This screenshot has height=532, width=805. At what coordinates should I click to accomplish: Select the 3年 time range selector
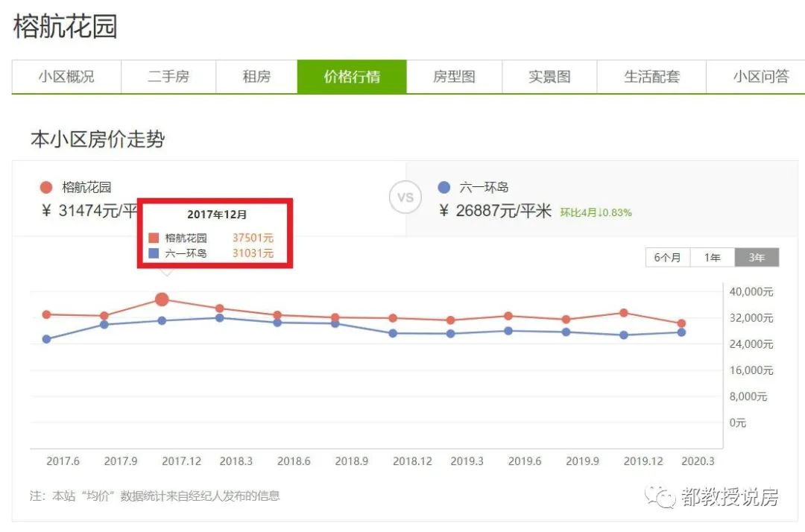(x=757, y=256)
